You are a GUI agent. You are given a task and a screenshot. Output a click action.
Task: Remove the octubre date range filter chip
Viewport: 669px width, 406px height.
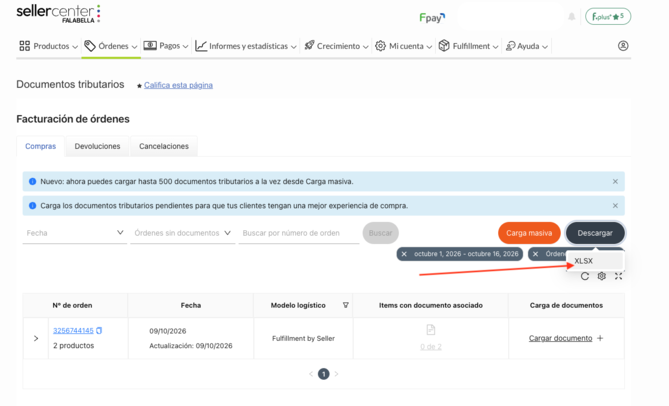tap(404, 254)
